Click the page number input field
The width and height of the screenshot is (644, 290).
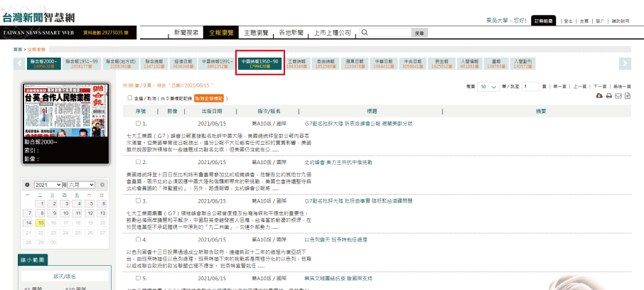530,87
